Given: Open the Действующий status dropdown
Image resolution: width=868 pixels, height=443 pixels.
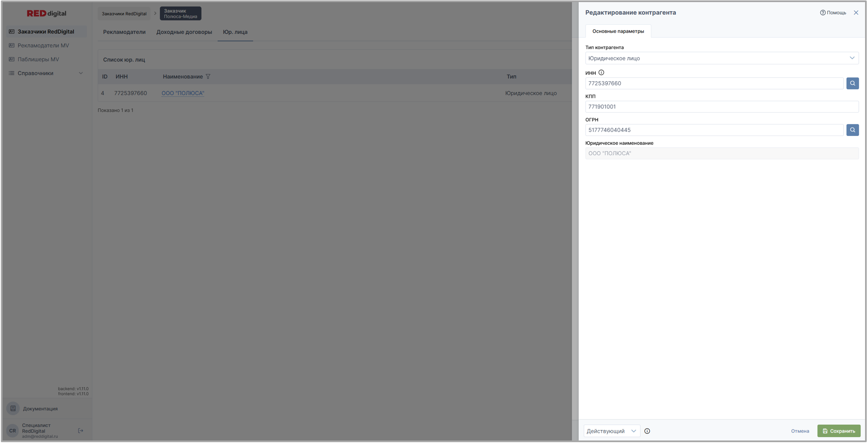Looking at the screenshot, I should pos(611,431).
